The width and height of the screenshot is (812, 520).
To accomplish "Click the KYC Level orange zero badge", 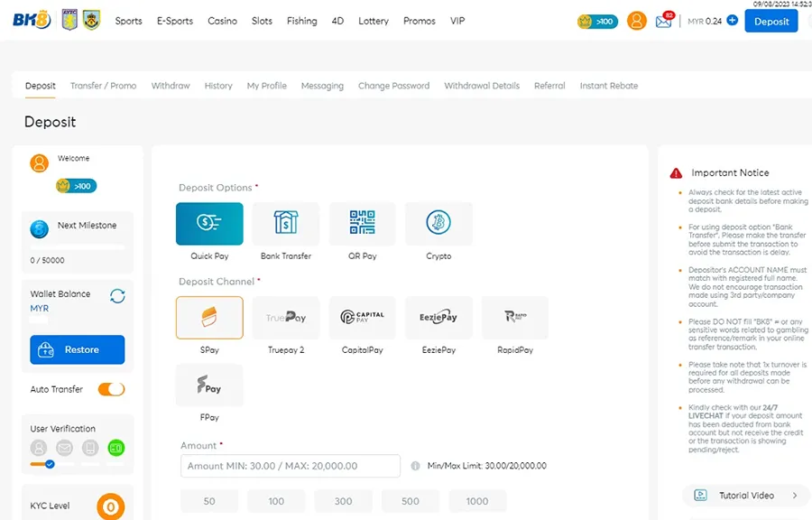I will pyautogui.click(x=111, y=507).
